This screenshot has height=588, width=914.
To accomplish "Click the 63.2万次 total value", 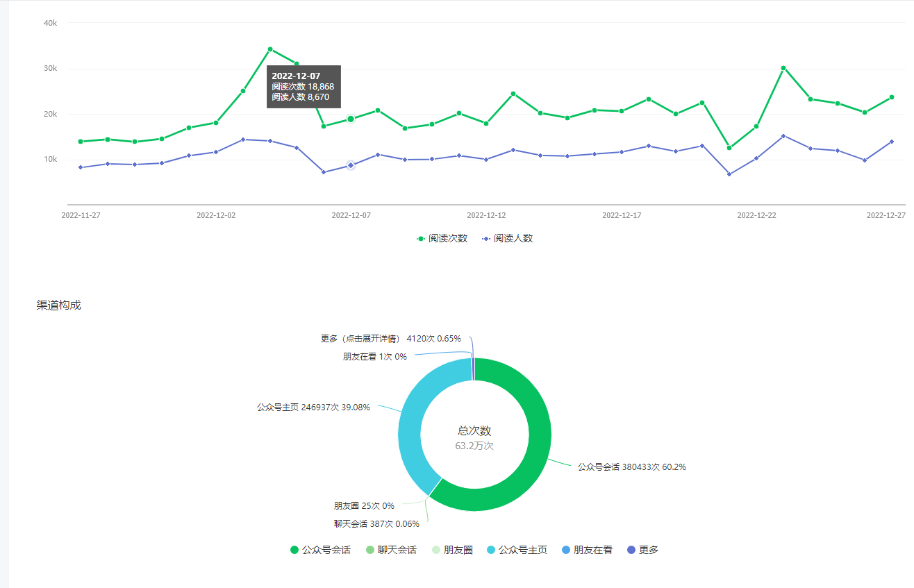I will (x=474, y=446).
